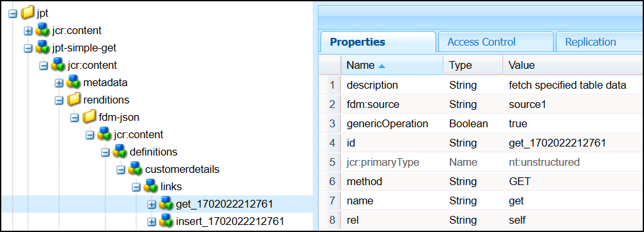Viewport: 644px width, 232px height.
Task: Click the rel property name cell
Action: click(x=392, y=220)
